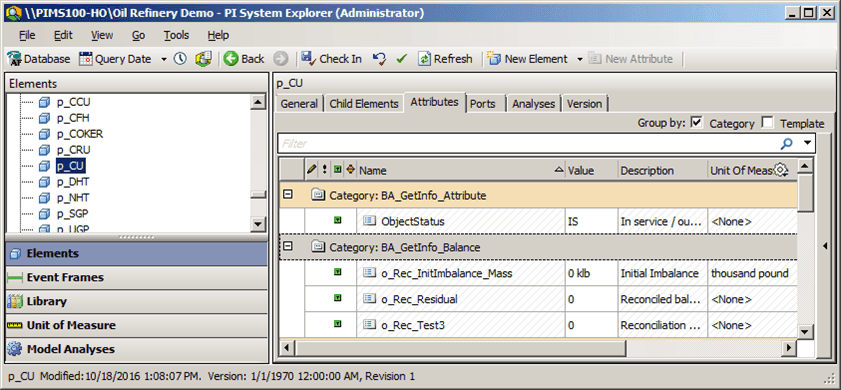Click the exclamation mark column header icon
Screen dimensions: 841x390
pyautogui.click(x=325, y=170)
